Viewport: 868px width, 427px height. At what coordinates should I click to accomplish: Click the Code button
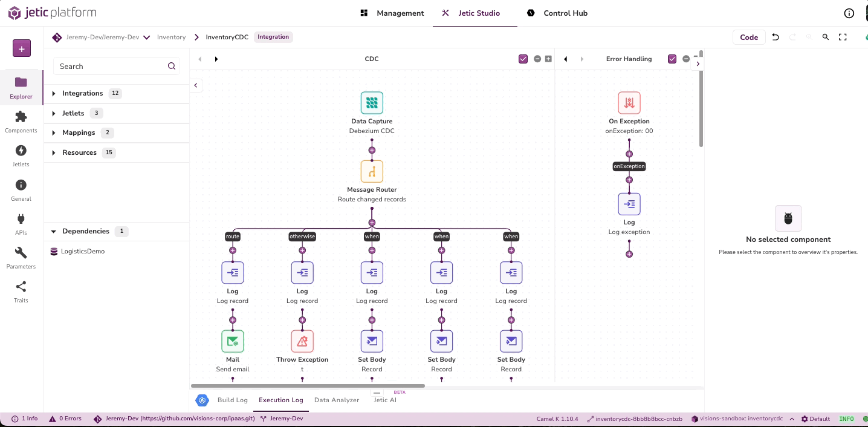[749, 37]
